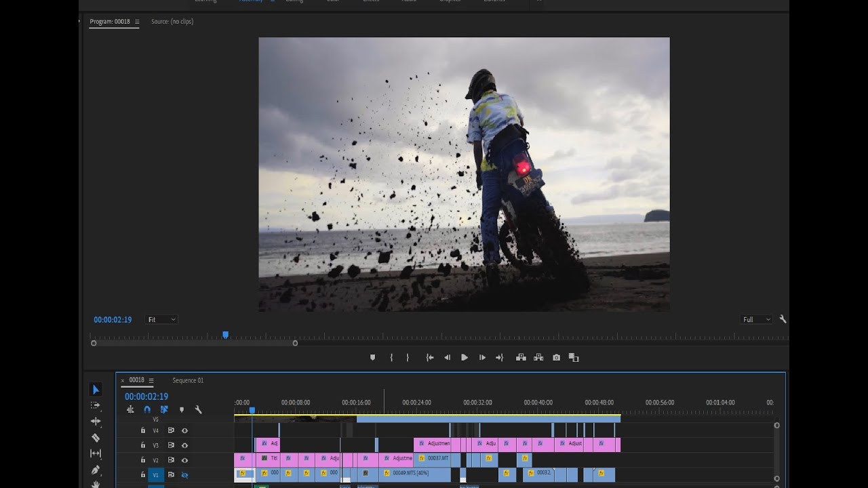
Task: Switch to Sequence 01 timeline tab
Action: pyautogui.click(x=188, y=380)
